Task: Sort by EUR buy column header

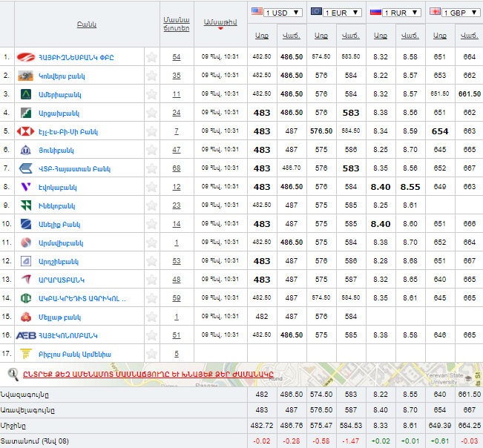Action: point(321,36)
